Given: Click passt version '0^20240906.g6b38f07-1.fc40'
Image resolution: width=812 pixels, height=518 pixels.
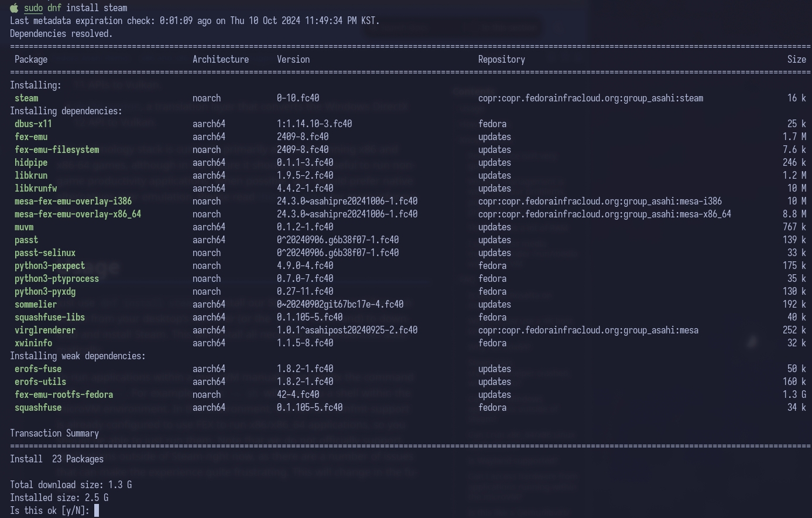Looking at the screenshot, I should pyautogui.click(x=338, y=240).
